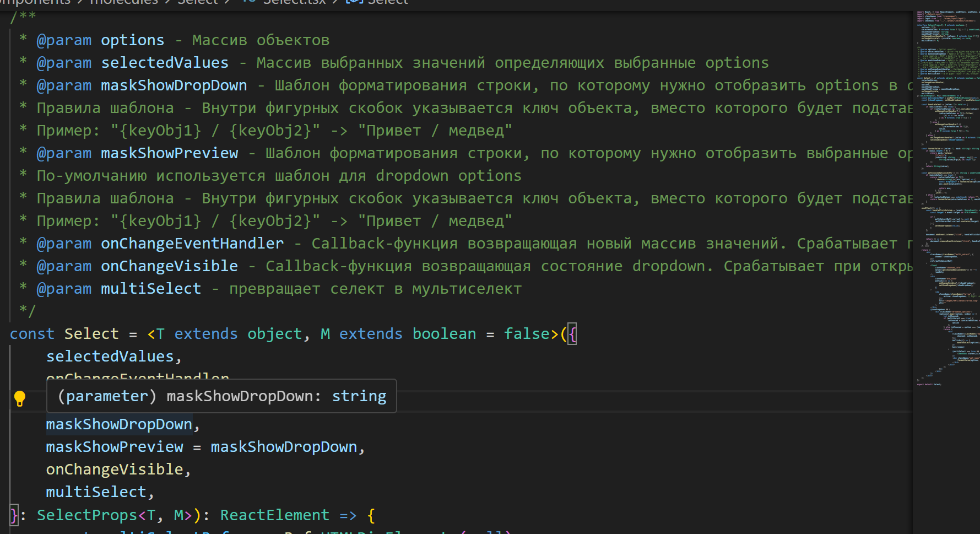Click the quick fix lightbulb icon
The height and width of the screenshot is (534, 980).
[20, 398]
